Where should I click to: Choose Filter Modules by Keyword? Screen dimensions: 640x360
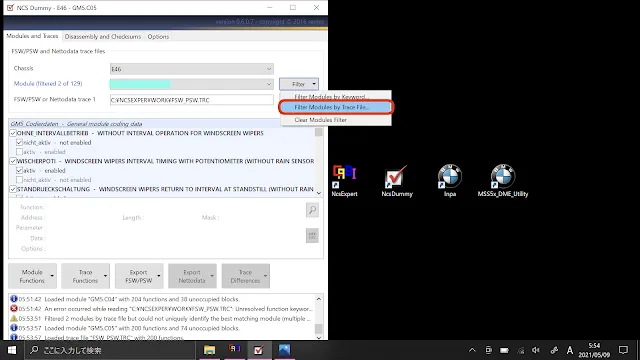336,97
